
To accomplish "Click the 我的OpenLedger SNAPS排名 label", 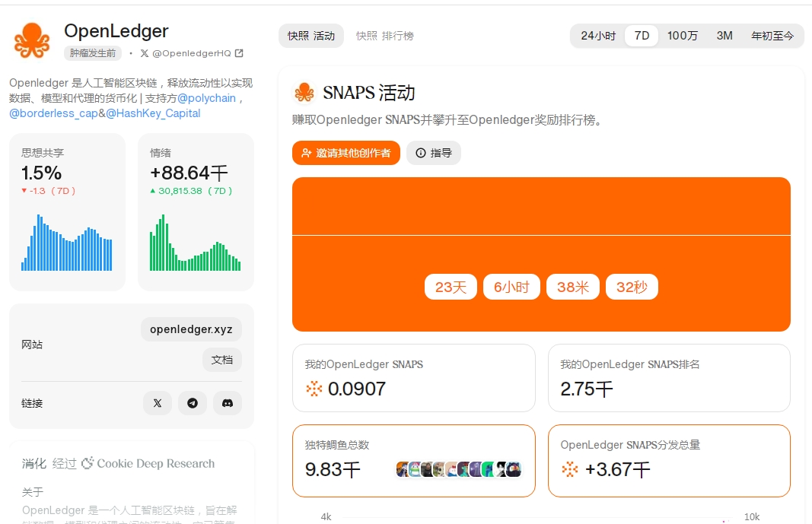I will tap(629, 364).
